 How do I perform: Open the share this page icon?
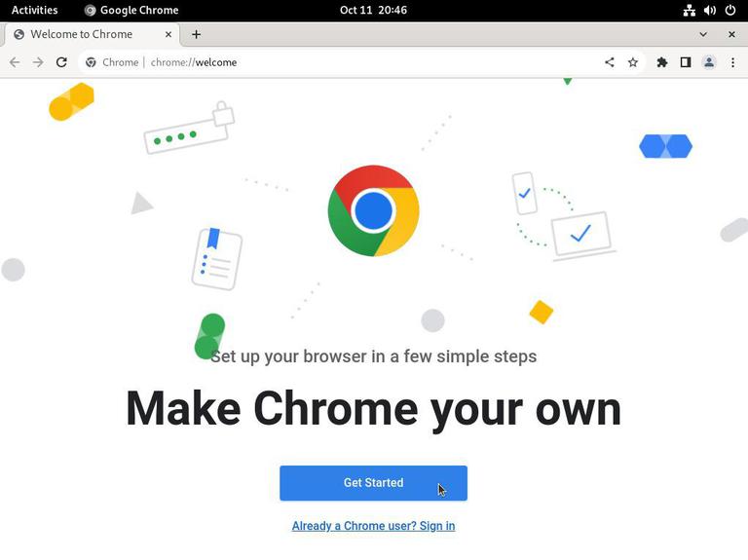pos(609,62)
